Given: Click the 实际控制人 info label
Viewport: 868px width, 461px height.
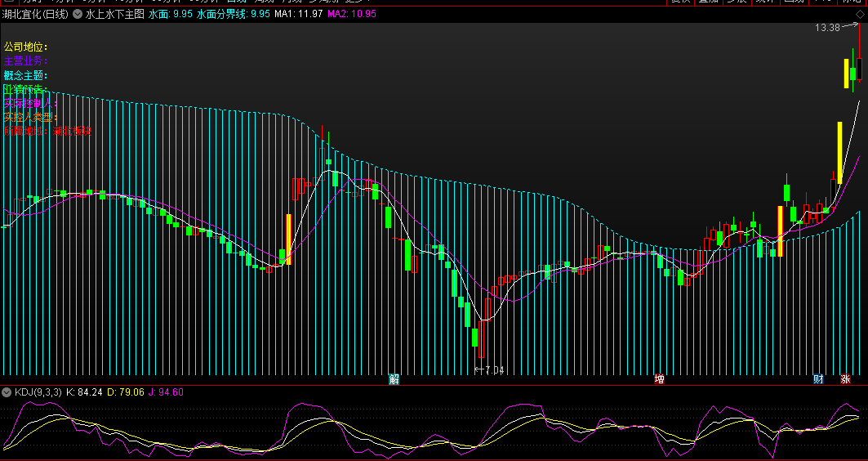Looking at the screenshot, I should [x=30, y=103].
